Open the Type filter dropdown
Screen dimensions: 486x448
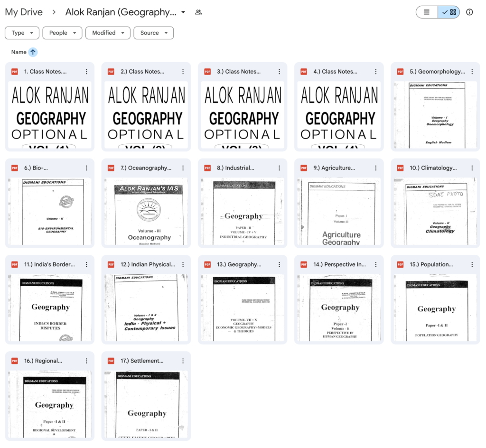pos(21,33)
